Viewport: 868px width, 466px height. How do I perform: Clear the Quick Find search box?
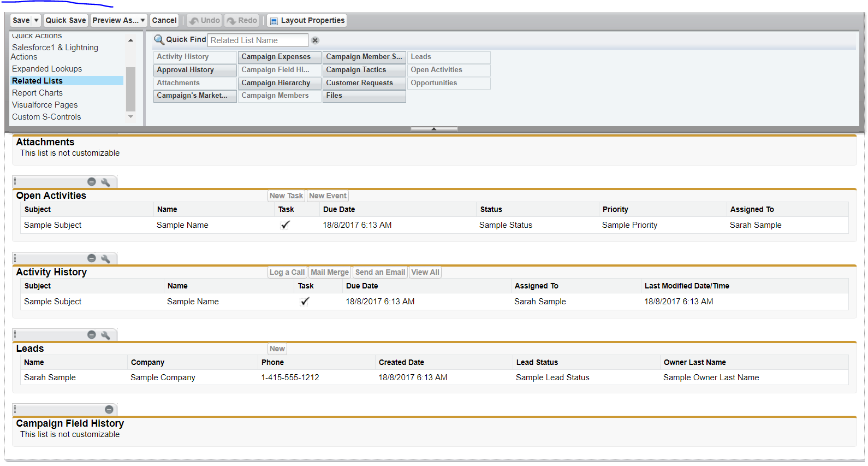tap(315, 40)
